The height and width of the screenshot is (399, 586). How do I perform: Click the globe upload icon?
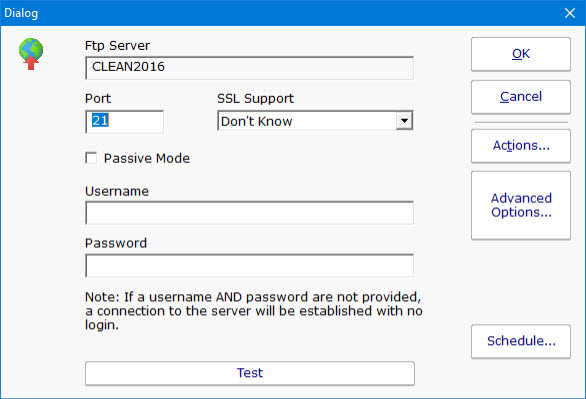click(31, 54)
